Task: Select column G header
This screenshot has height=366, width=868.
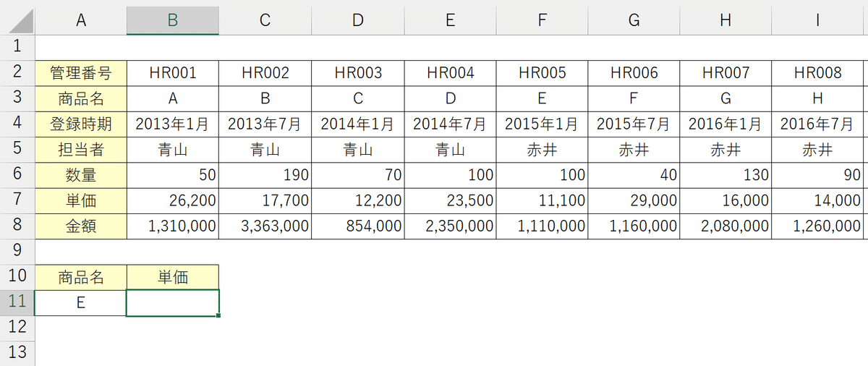Action: pos(634,21)
